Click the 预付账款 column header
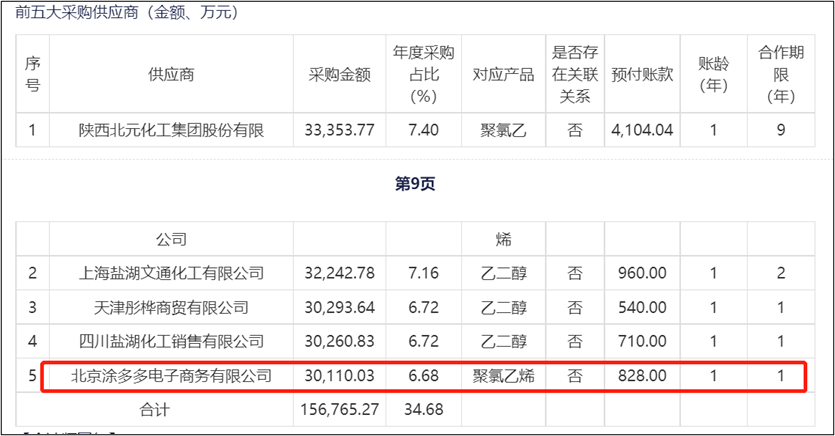Image resolution: width=835 pixels, height=436 pixels. pos(642,75)
